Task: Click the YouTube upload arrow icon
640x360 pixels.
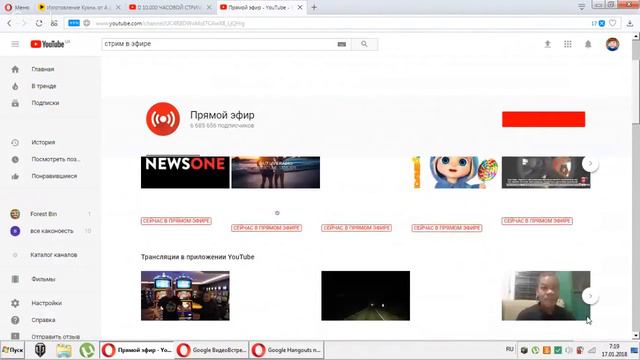Action: tap(547, 44)
